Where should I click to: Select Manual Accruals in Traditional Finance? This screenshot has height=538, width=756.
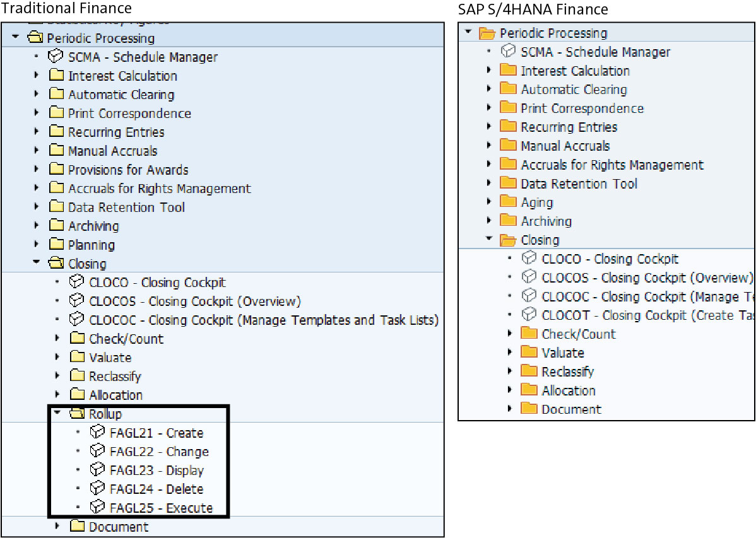click(x=113, y=151)
